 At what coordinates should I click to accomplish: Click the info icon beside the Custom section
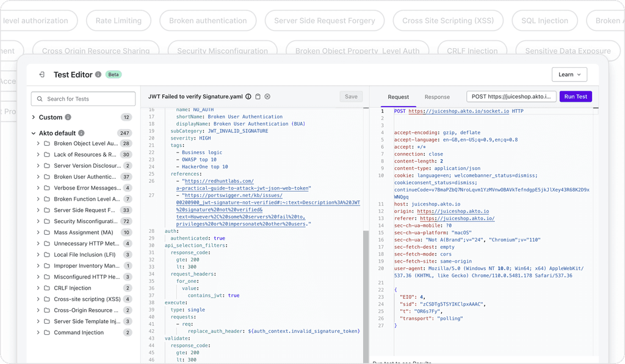68,117
